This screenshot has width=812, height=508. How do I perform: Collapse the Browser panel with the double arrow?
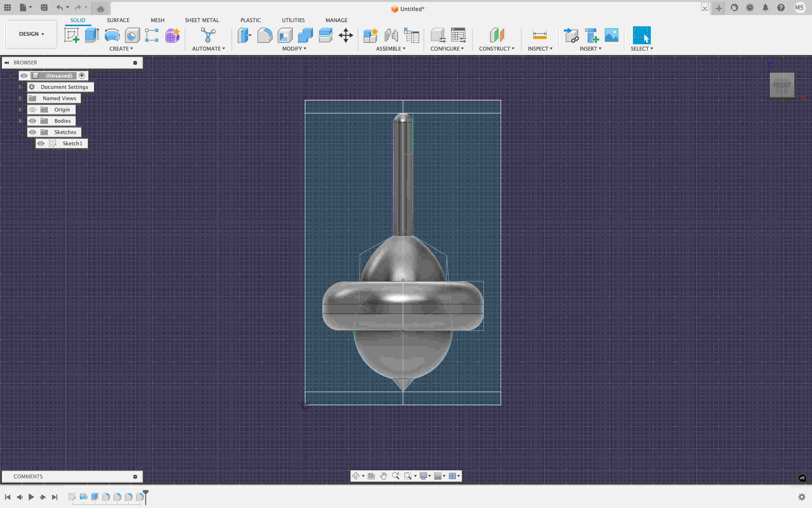click(x=6, y=63)
